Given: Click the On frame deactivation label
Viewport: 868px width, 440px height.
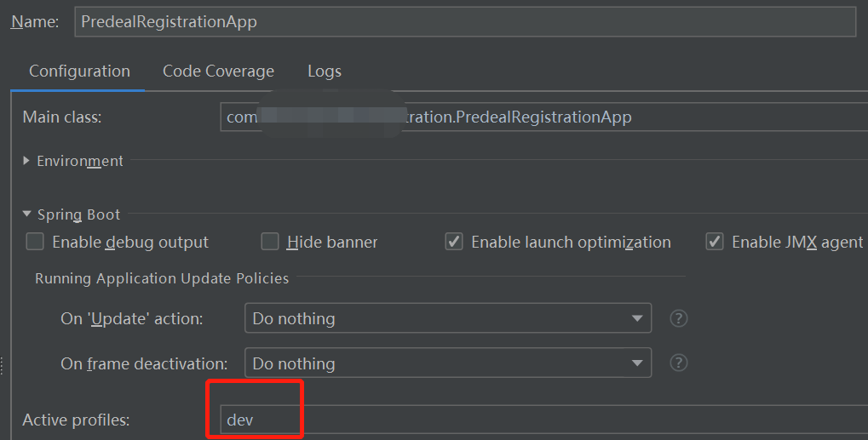Looking at the screenshot, I should pos(144,363).
